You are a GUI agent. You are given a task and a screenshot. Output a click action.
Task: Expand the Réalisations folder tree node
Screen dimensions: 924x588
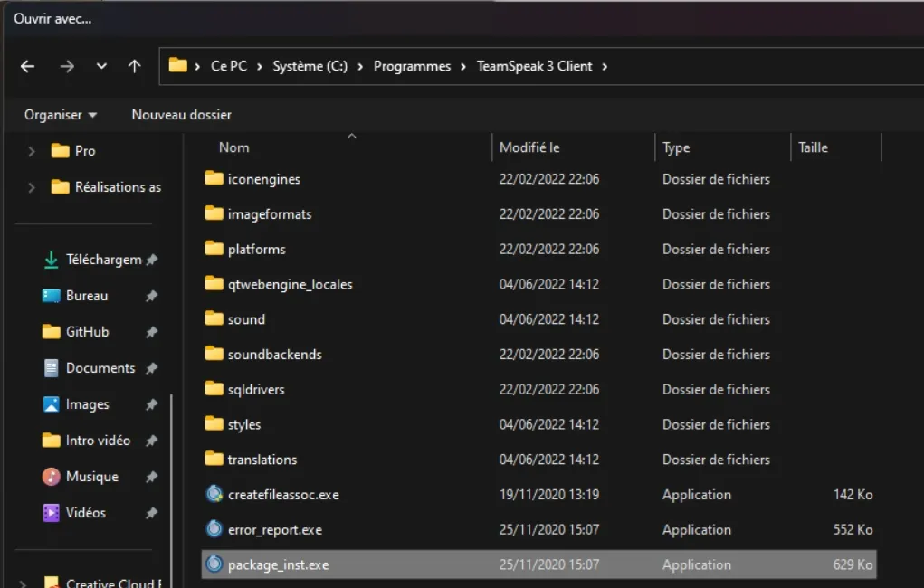coord(32,187)
